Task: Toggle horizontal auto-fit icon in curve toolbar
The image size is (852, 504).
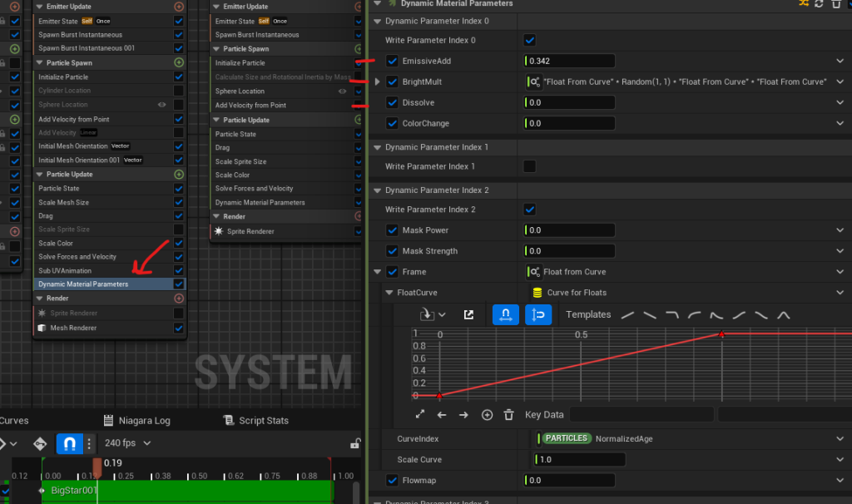Action: tap(505, 314)
